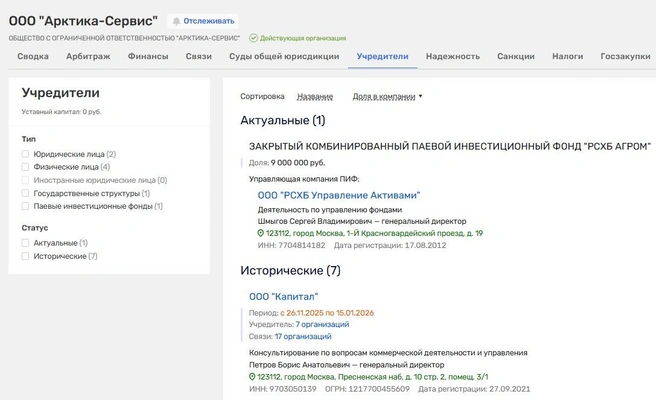
Task: Tick the Паевые инвестиционные фонды checkbox
Action: 25,206
